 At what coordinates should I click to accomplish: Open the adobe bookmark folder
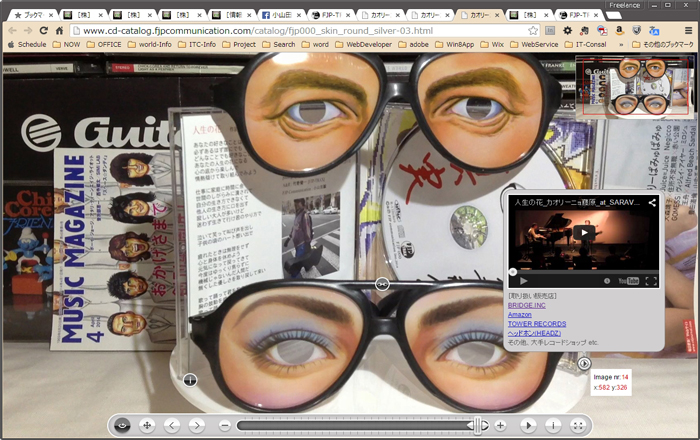coord(413,45)
